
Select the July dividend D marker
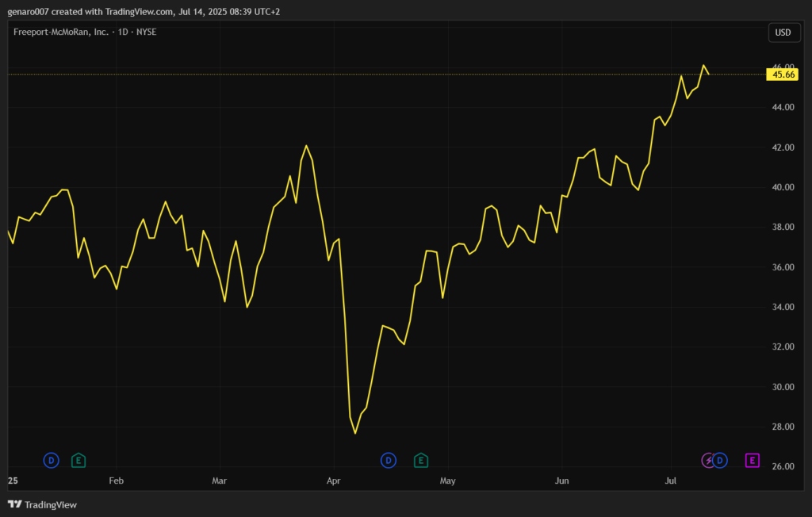(720, 460)
